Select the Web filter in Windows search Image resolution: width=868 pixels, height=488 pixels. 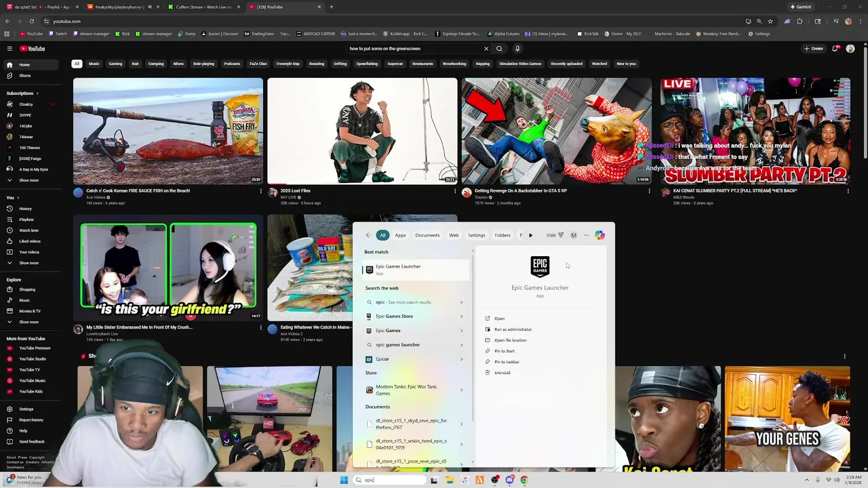click(454, 235)
